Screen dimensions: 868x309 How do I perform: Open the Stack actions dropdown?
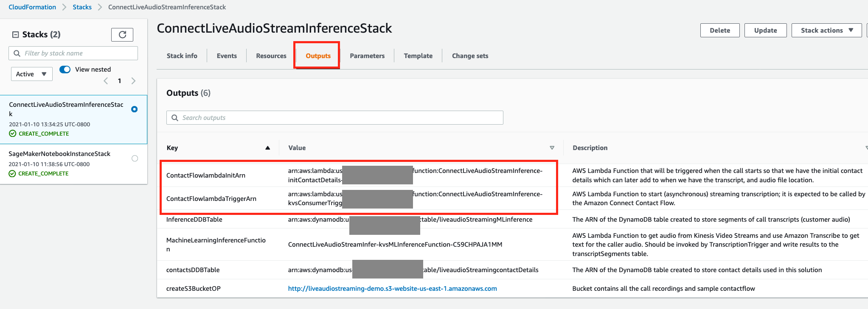[826, 31]
